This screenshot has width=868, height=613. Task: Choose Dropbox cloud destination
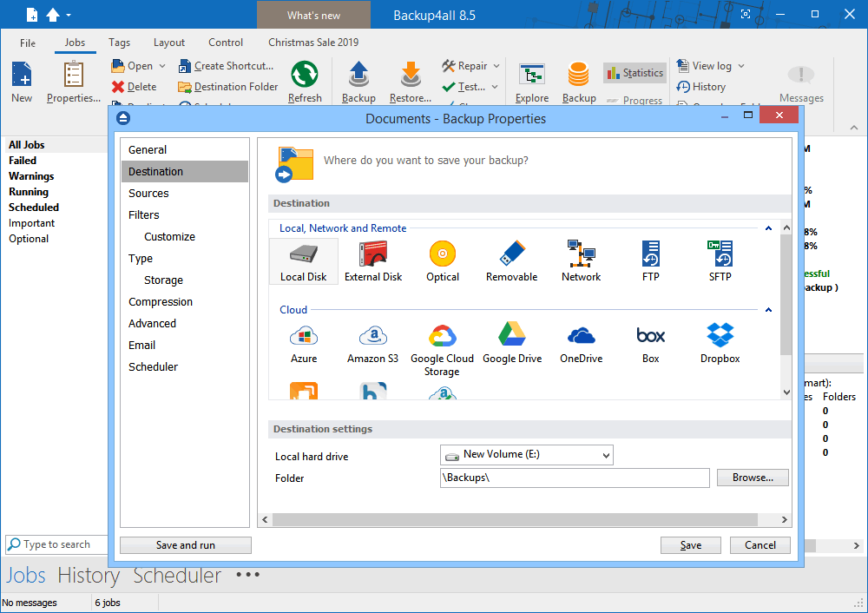[720, 344]
